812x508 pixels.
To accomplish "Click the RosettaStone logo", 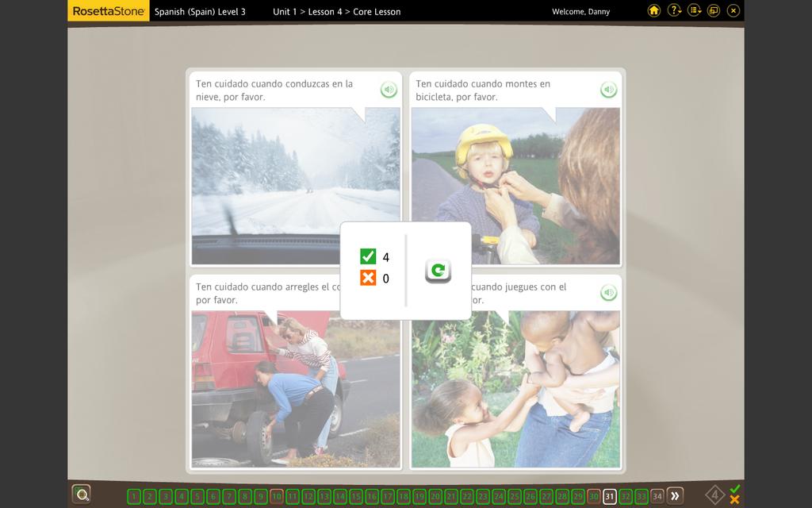I will [x=108, y=11].
